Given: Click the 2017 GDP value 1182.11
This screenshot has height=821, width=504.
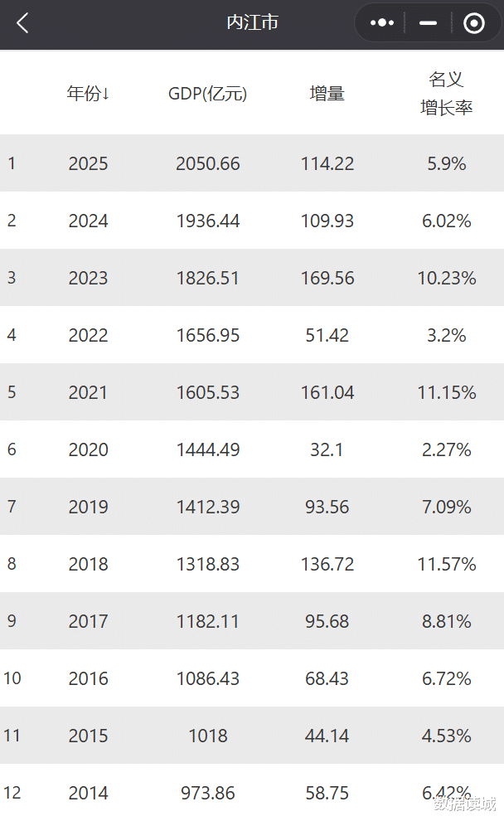Looking at the screenshot, I should click(207, 622).
